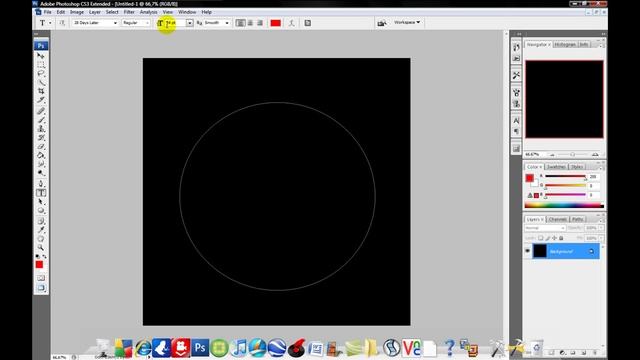Hide the Background layer visibility eye
Screen dimensions: 640x360
[x=527, y=251]
